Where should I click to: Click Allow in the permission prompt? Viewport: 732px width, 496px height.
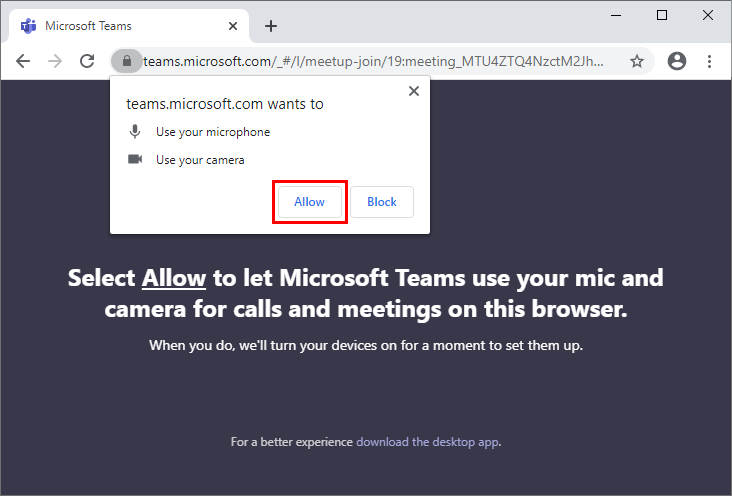click(x=310, y=202)
